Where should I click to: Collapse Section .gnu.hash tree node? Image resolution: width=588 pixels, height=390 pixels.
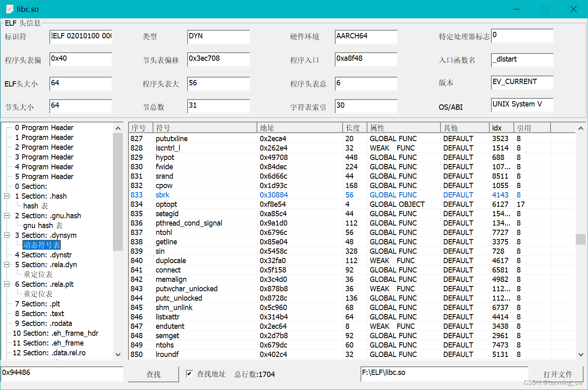click(x=6, y=215)
